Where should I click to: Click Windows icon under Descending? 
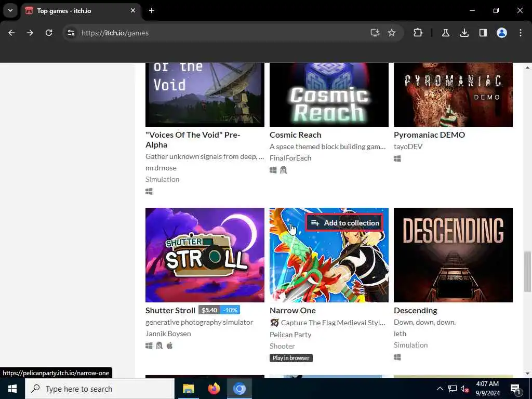click(397, 357)
